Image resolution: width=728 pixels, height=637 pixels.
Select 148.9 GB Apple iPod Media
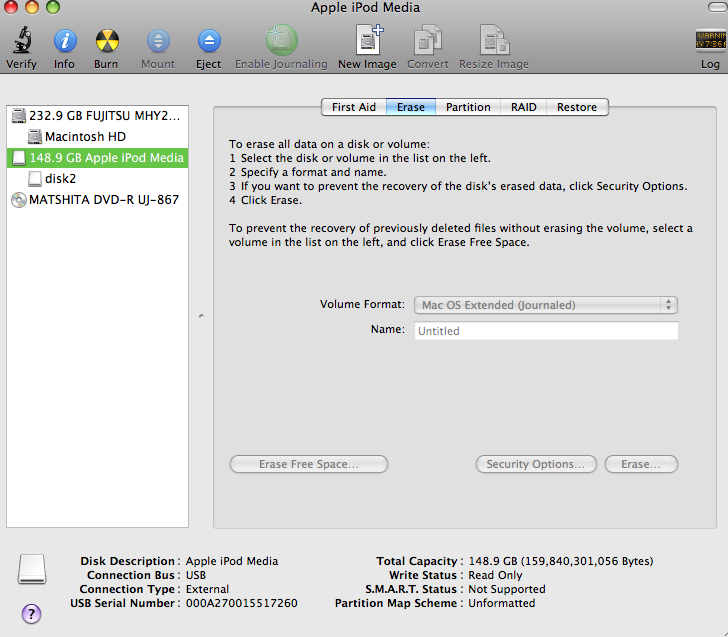pos(97,158)
